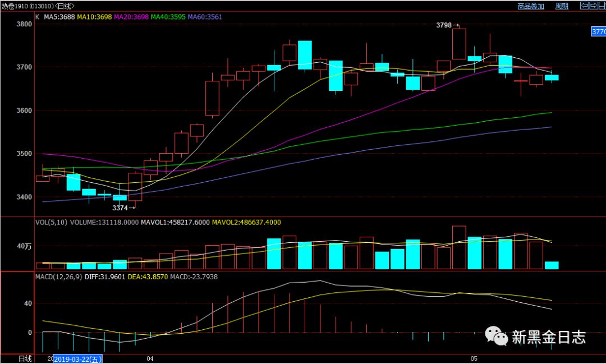Click the MACD(12,26,9) indicator label
The width and height of the screenshot is (606, 364).
pyautogui.click(x=59, y=277)
